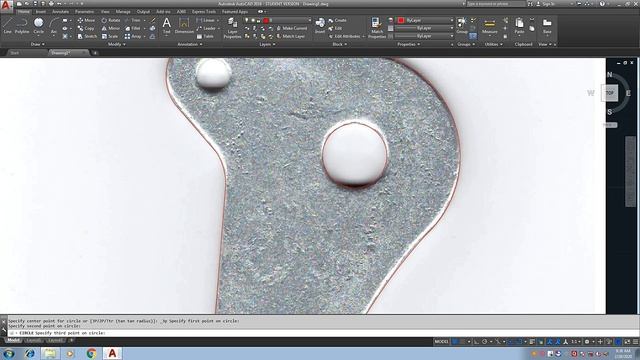Expand the Annotation panel
Viewport: 640px width, 360px height.
[190, 44]
